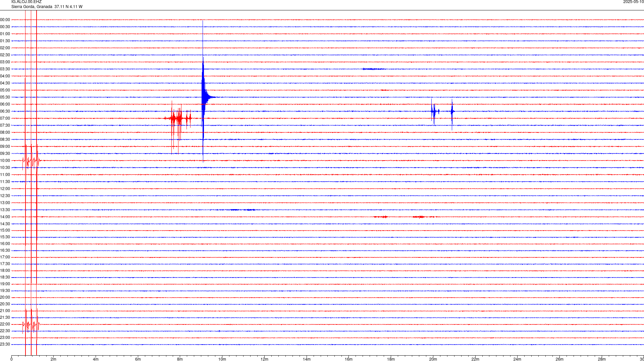Select the 15:00 trace time label
This screenshot has height=362, width=644.
(x=5, y=230)
